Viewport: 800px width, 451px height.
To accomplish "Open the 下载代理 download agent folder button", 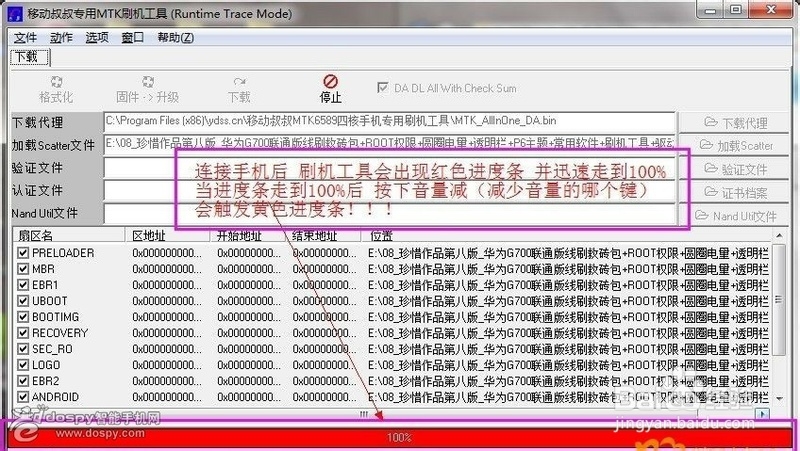I will (735, 123).
